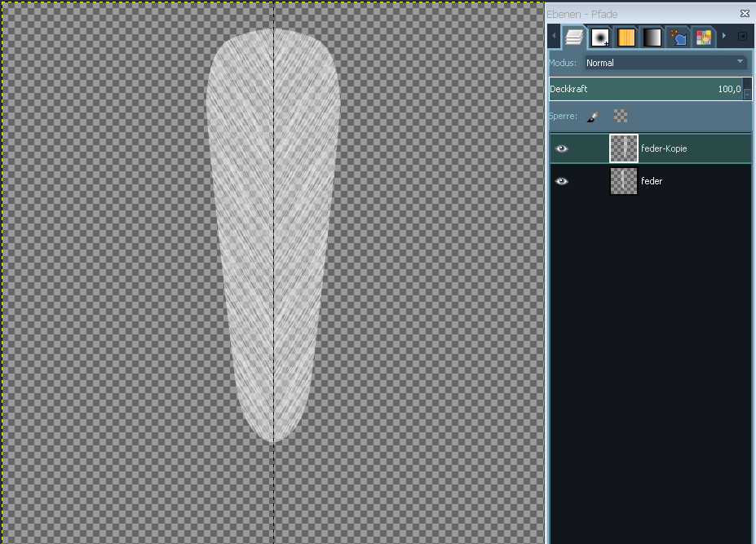This screenshot has width=756, height=544.
Task: Open the Colormap palette tab
Action: point(703,38)
